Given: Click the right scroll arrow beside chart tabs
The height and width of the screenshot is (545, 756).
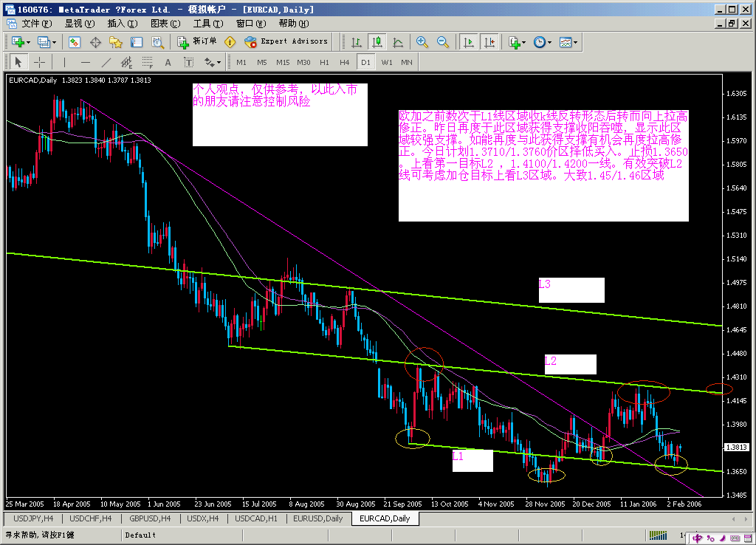Looking at the screenshot, I should pyautogui.click(x=744, y=519).
